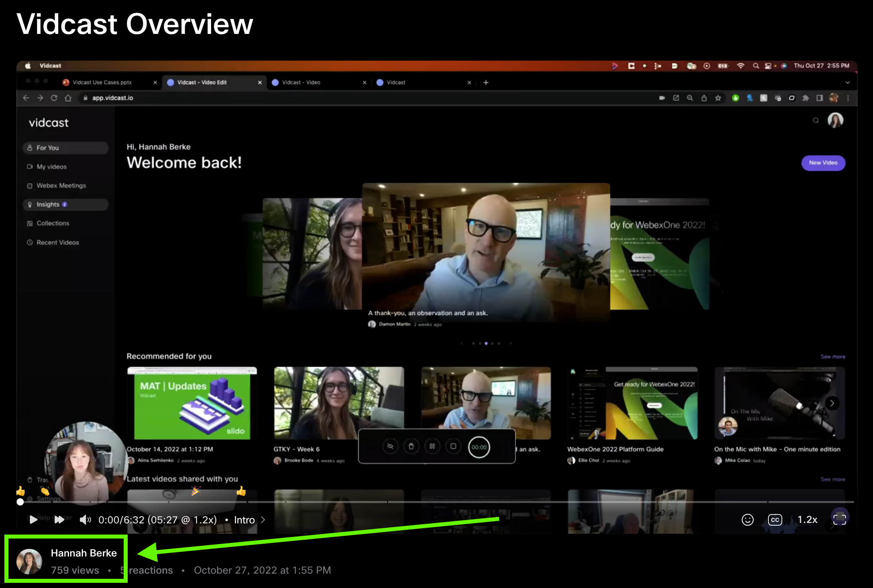The image size is (873, 588).
Task: Click the thumbs-up reaction right of the party popper
Action: (241, 491)
